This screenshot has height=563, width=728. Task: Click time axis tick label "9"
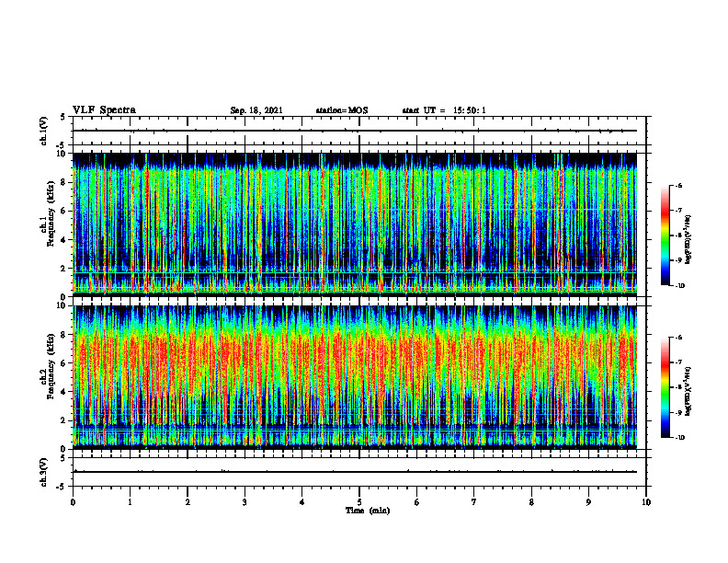point(588,502)
